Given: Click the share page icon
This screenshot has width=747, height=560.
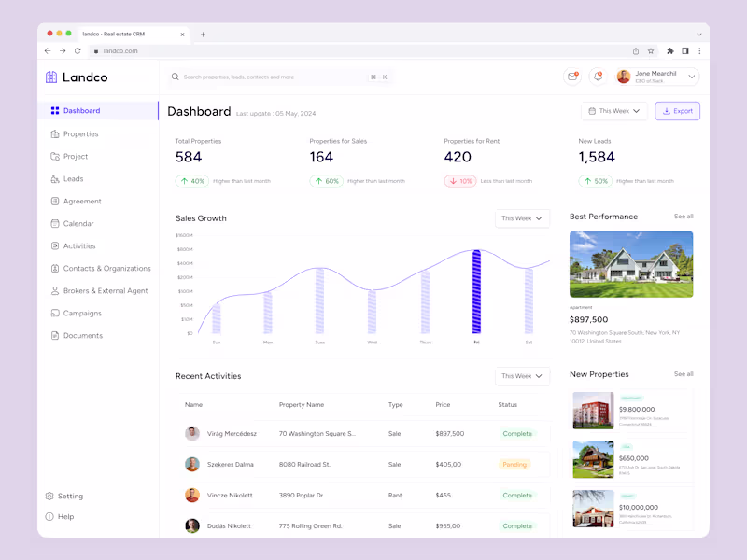Looking at the screenshot, I should [x=636, y=51].
